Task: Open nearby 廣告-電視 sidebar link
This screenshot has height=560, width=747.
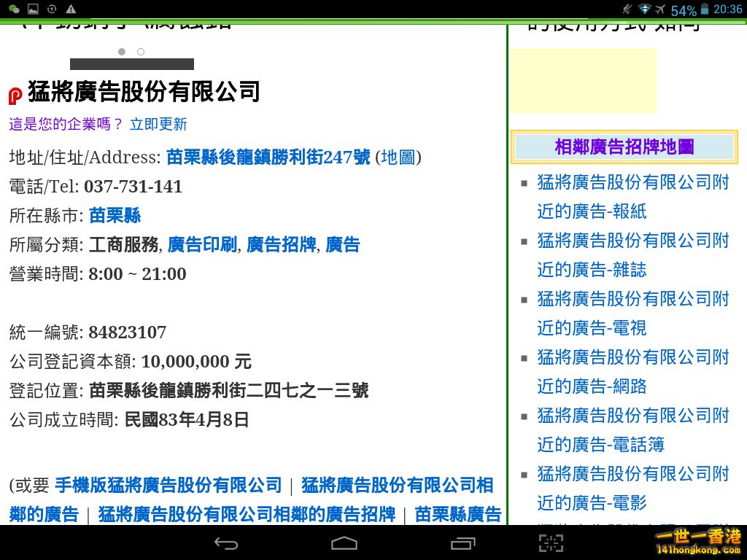Action: click(x=633, y=314)
